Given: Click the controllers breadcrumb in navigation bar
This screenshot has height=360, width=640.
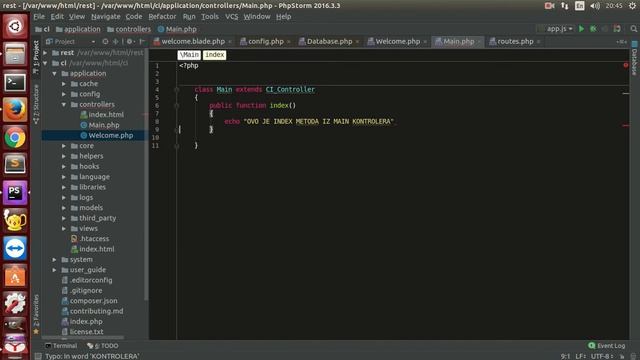Looking at the screenshot, I should (x=129, y=29).
